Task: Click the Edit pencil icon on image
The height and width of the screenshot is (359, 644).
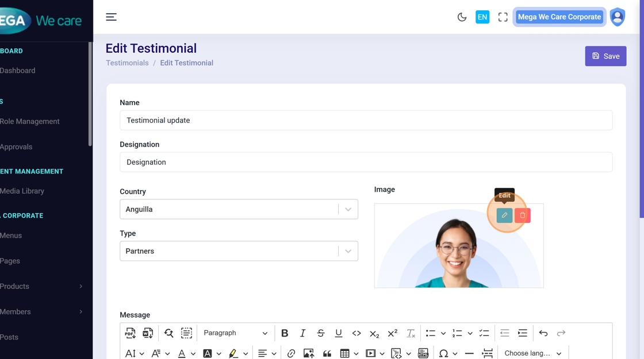Action: coord(504,215)
